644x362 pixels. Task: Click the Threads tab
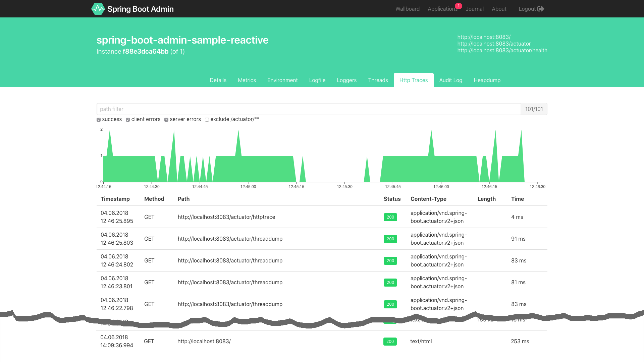point(378,80)
